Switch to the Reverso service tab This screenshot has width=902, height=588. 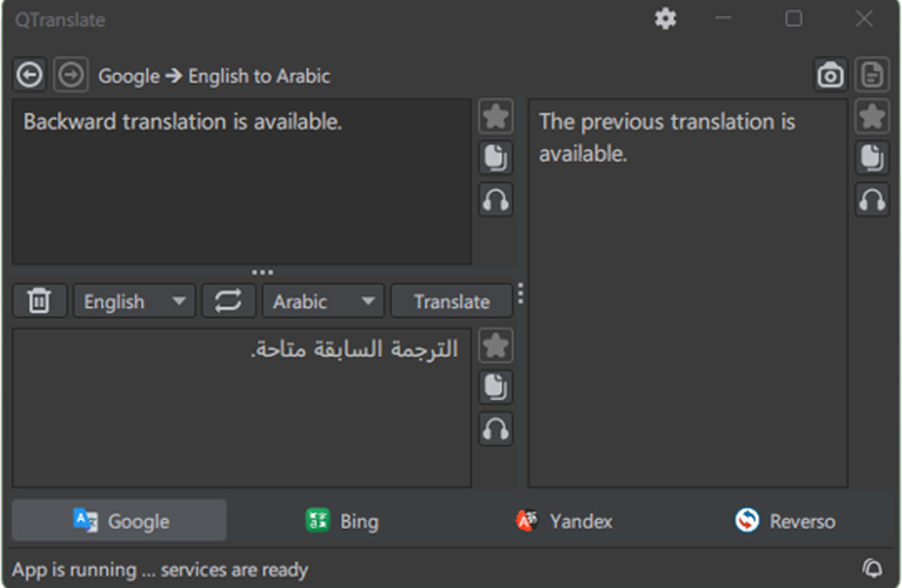tap(785, 521)
